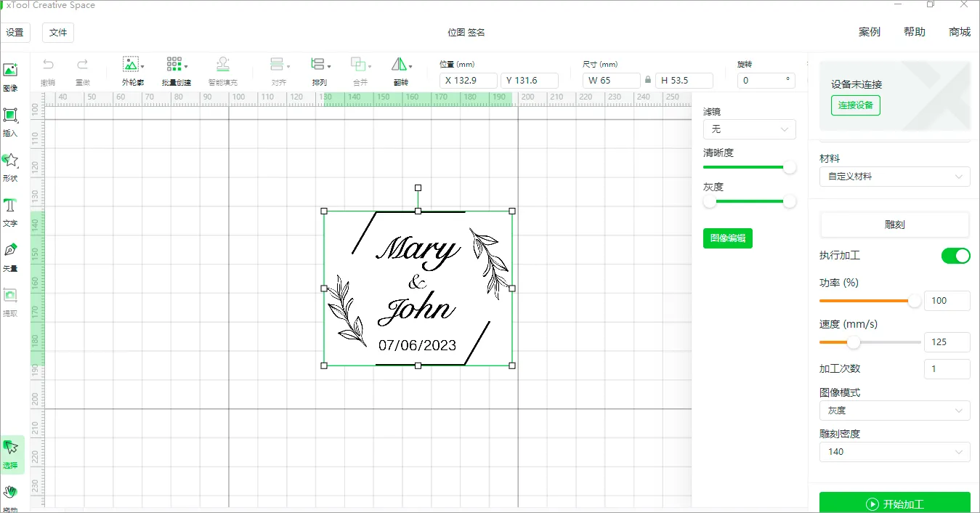Adjust the 清晰度 sharpness slider handle
Screen dimensions: 980x513
coord(790,167)
